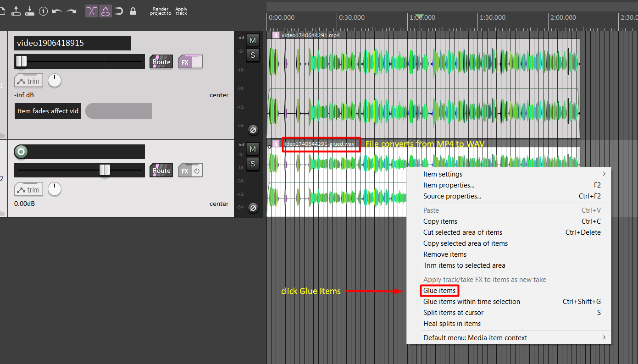638x364 pixels.
Task: Click the Undo arrow in the toolbar
Action: point(57,11)
